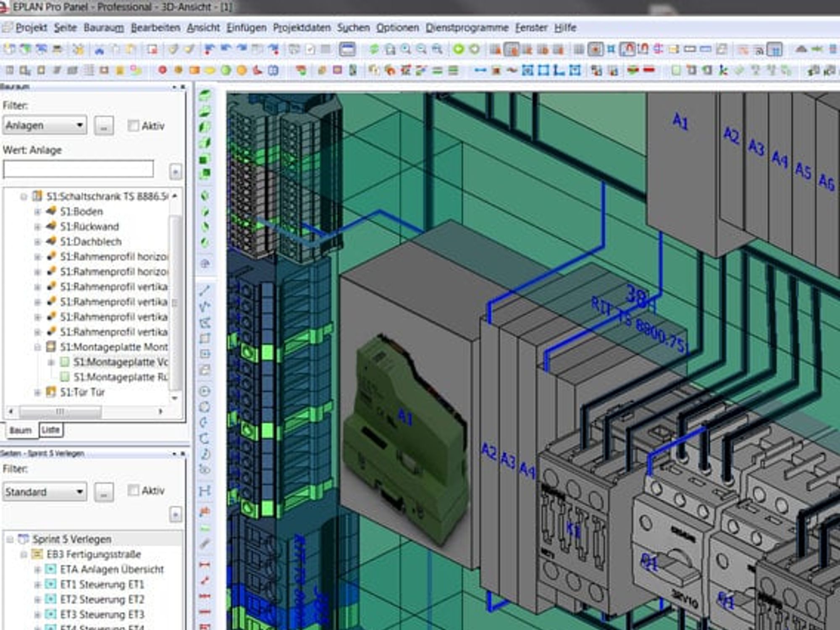This screenshot has width=840, height=630.
Task: Click the small arrow button beside the Wert field
Action: click(x=175, y=171)
